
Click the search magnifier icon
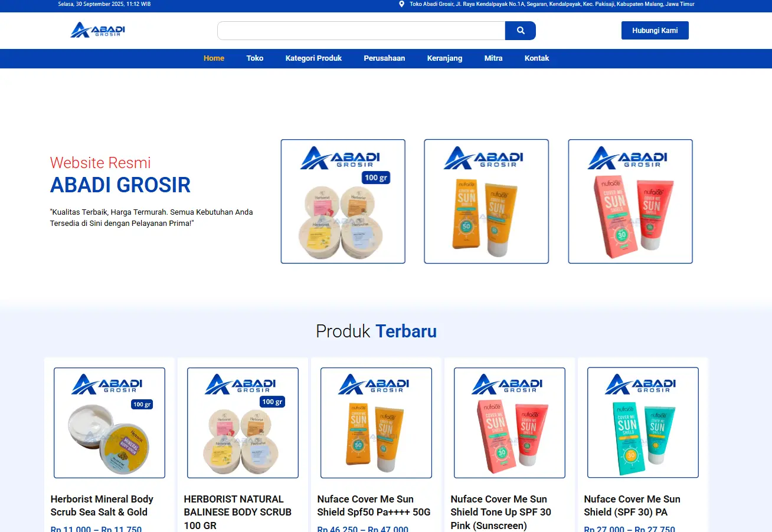(x=520, y=30)
